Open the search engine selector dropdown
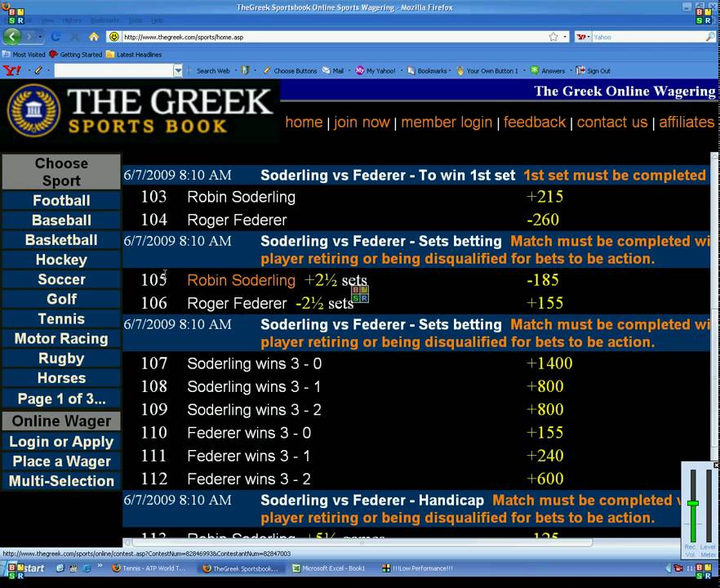 click(x=589, y=37)
